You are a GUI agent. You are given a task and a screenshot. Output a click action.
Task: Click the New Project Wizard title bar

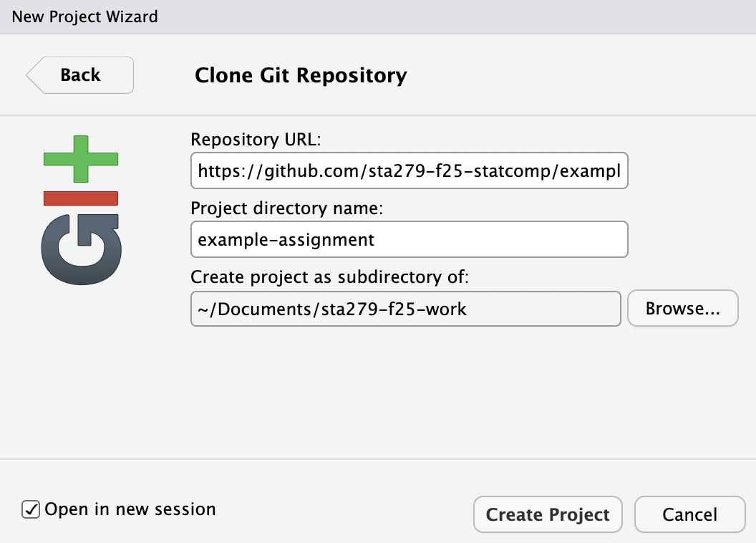[x=84, y=16]
